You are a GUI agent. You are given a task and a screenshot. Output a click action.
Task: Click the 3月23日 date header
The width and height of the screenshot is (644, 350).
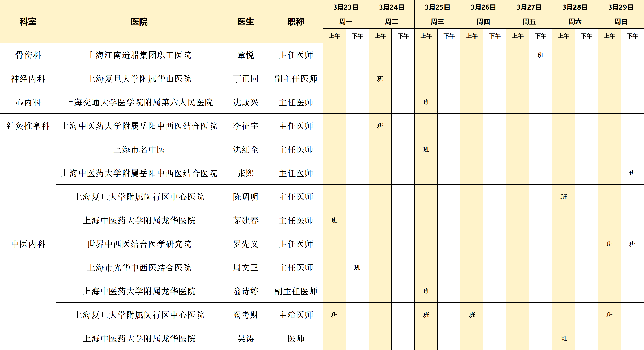click(x=345, y=7)
